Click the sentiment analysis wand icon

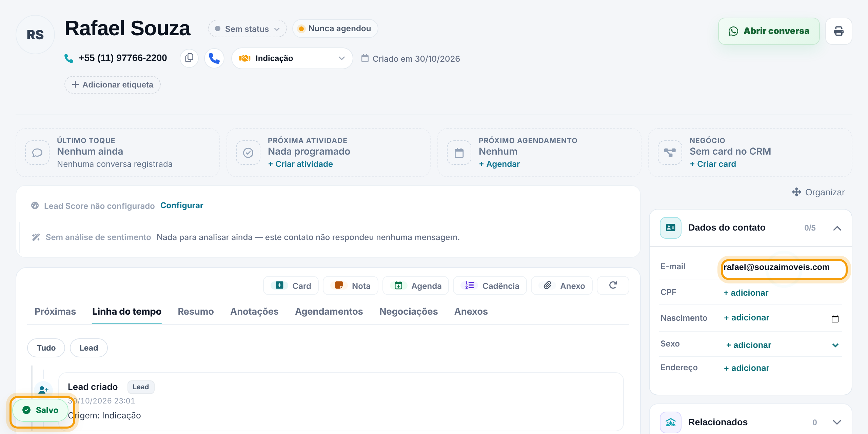[x=36, y=237]
